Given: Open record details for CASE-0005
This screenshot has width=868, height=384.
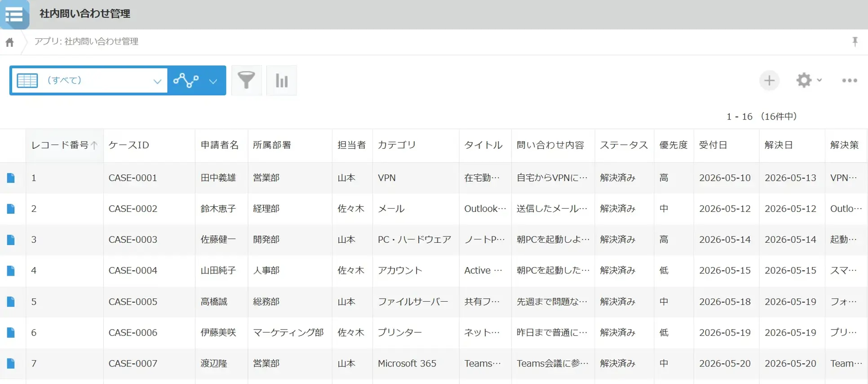Looking at the screenshot, I should click(x=11, y=302).
